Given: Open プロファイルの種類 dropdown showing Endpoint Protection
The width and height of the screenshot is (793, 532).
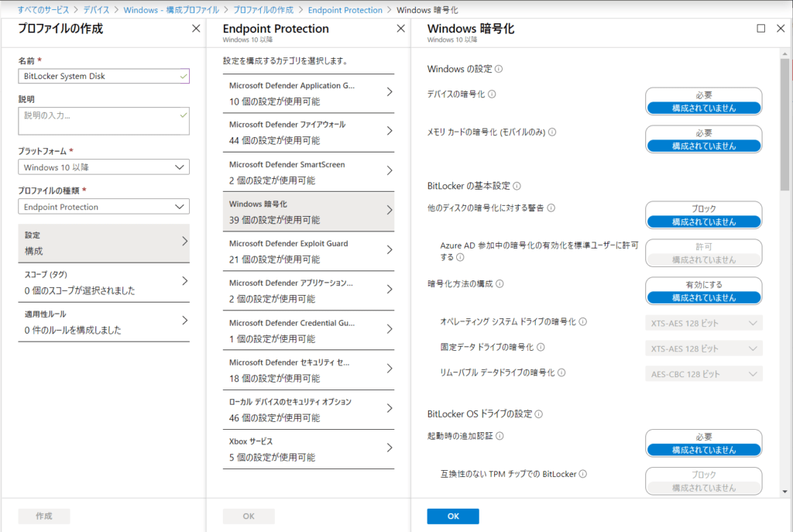Looking at the screenshot, I should pos(104,206).
